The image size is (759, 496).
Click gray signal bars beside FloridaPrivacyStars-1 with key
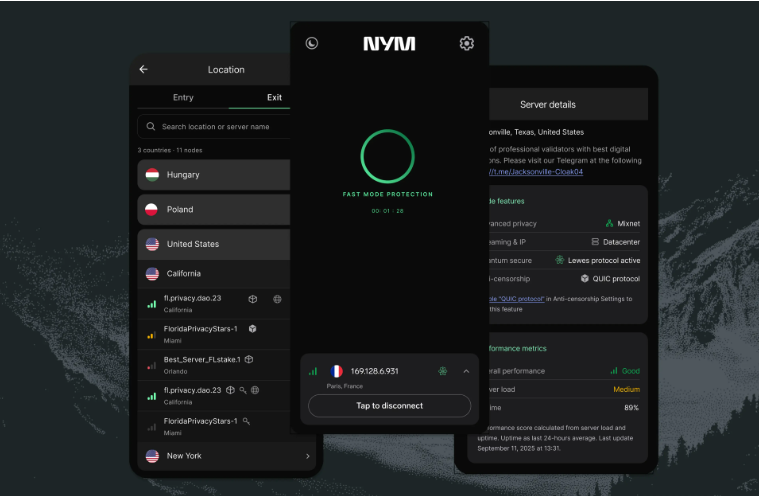[x=152, y=427]
